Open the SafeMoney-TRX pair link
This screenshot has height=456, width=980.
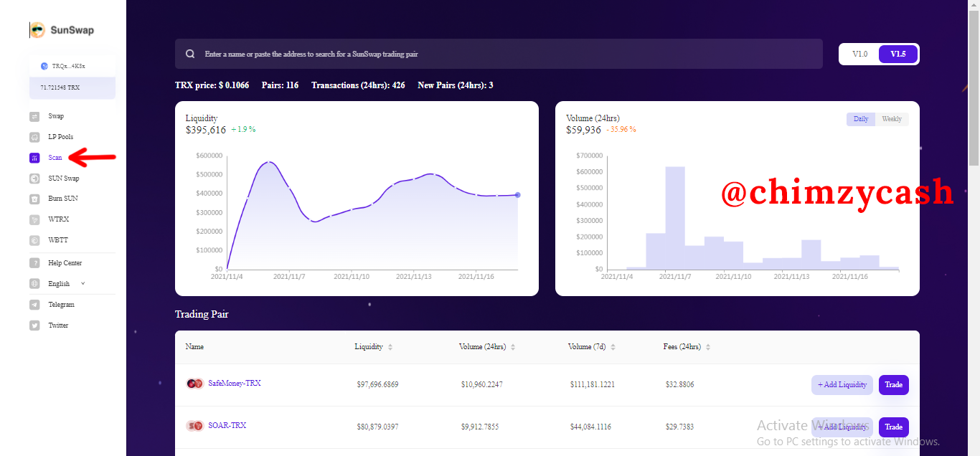click(235, 384)
